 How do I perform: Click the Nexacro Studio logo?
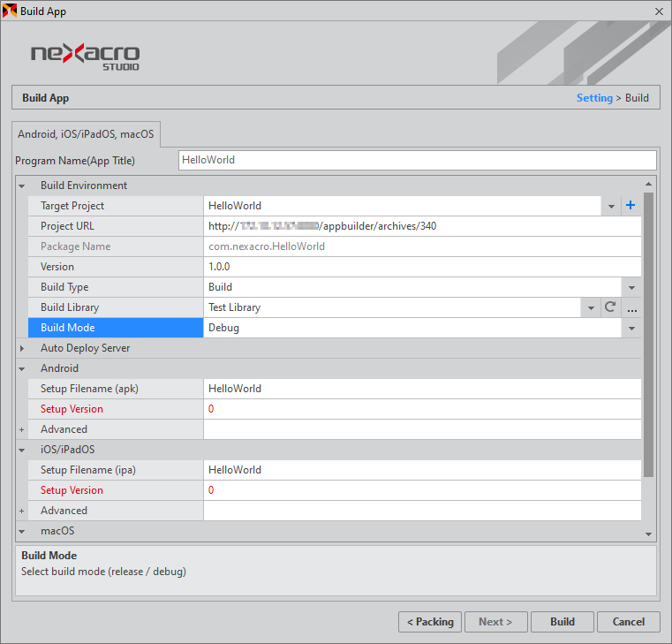[86, 55]
